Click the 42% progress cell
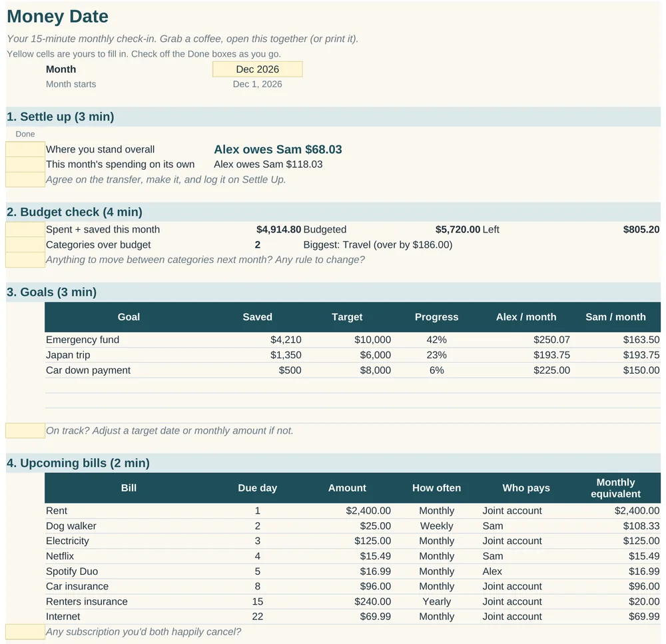Screen dimensions: 666x644 (437, 340)
